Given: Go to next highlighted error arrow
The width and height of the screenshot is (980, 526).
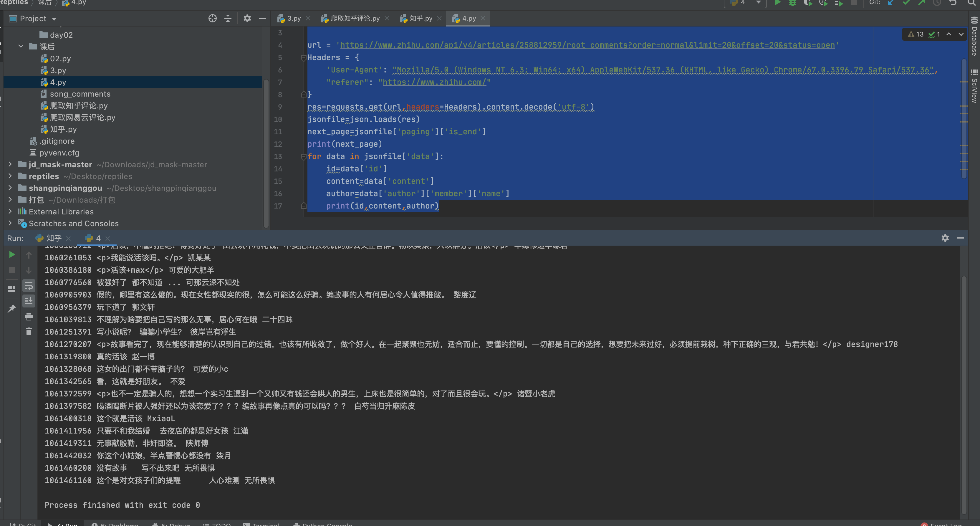Looking at the screenshot, I should coord(961,34).
